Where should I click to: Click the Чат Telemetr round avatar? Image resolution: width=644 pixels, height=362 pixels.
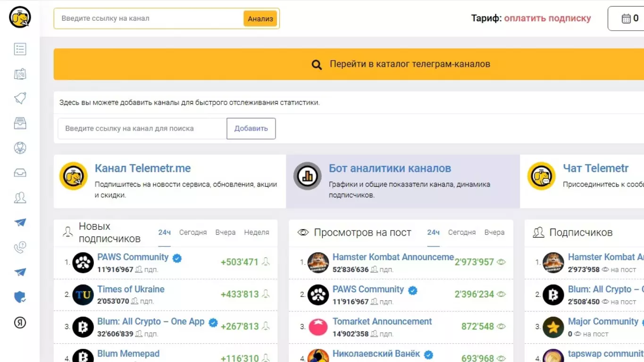[541, 176]
